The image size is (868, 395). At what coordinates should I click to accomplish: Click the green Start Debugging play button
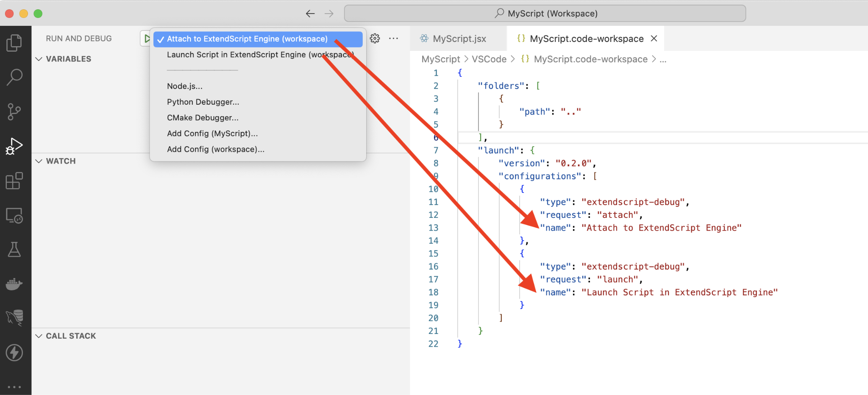pyautogui.click(x=146, y=39)
